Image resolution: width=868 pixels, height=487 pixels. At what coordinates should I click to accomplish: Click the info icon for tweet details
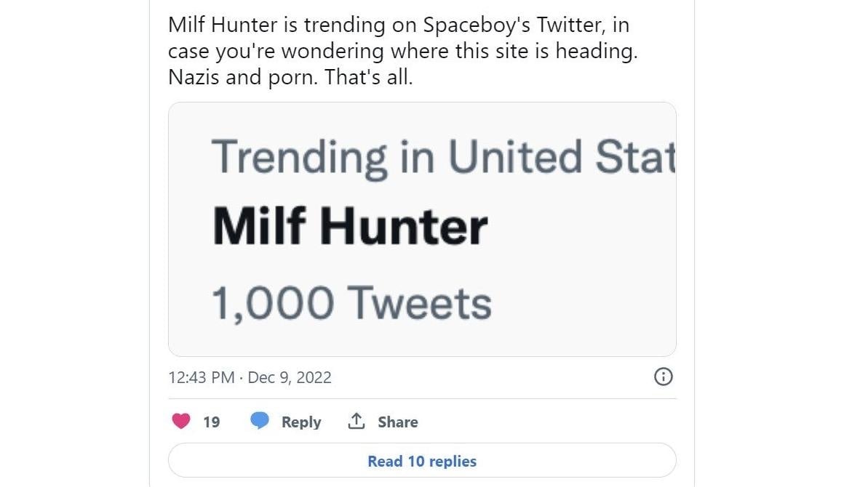point(663,377)
